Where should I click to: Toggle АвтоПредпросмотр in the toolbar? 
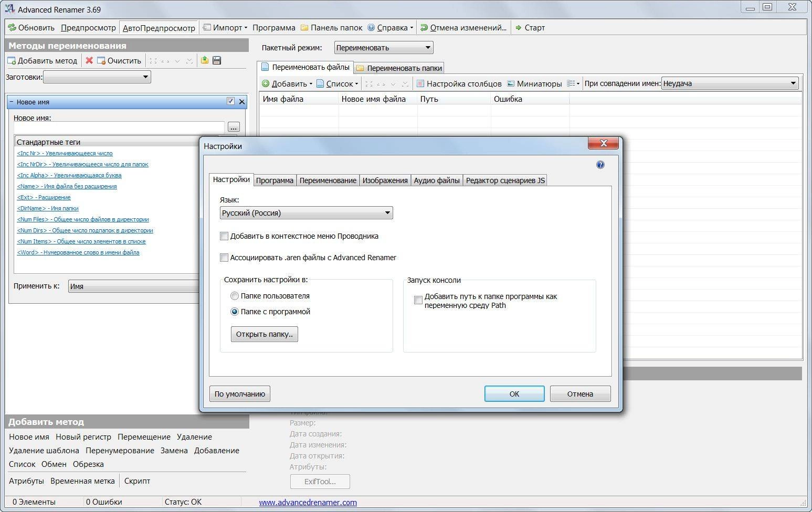[x=159, y=28]
